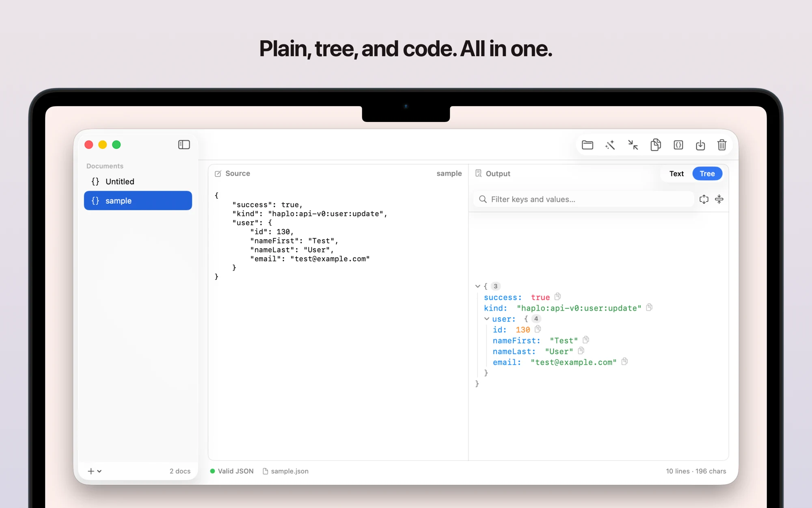Copy the nameLast value icon

[x=581, y=351]
